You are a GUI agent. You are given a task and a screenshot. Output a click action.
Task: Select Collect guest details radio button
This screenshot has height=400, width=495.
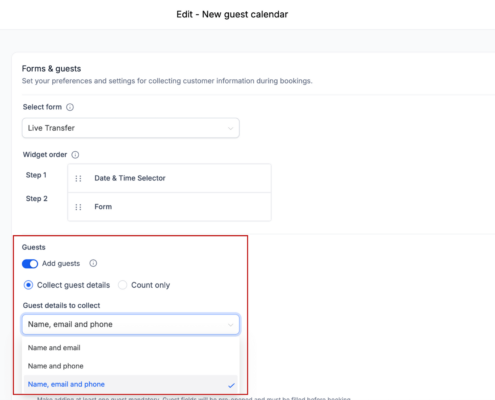[28, 285]
